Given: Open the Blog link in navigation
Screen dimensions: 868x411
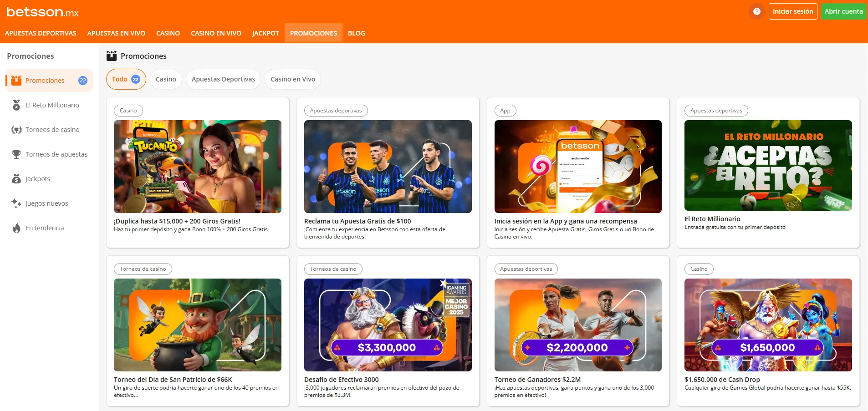Looking at the screenshot, I should pyautogui.click(x=356, y=33).
